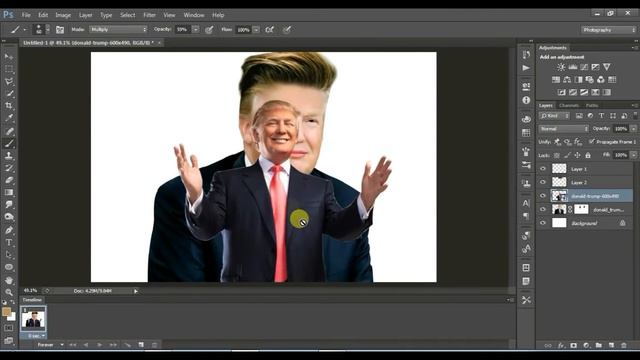Hide Layer 2 visibility eye

pyautogui.click(x=543, y=182)
